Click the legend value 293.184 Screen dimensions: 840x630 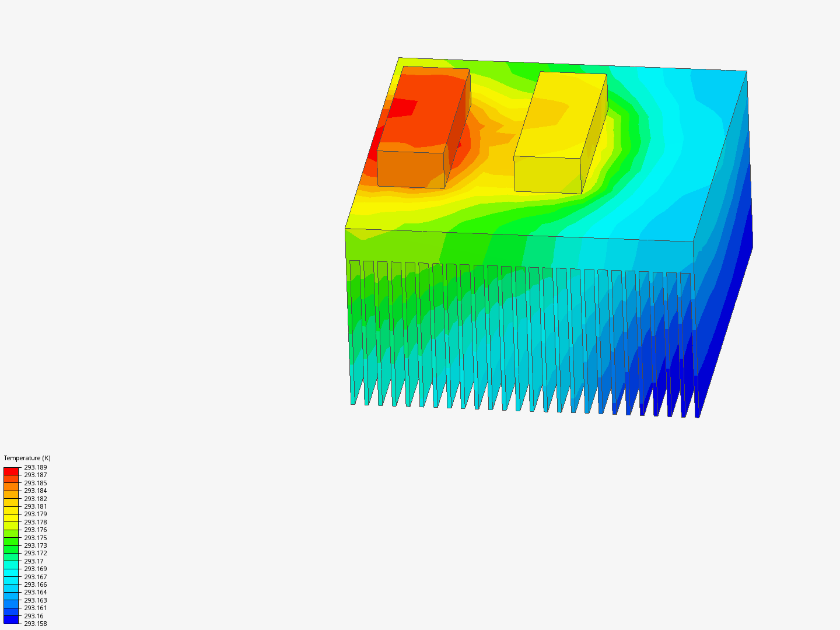[36, 491]
